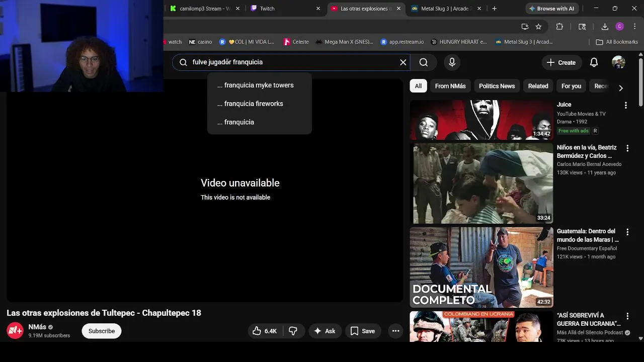This screenshot has height=362, width=644.
Task: Bookmark this page with star icon
Action: pos(538,27)
